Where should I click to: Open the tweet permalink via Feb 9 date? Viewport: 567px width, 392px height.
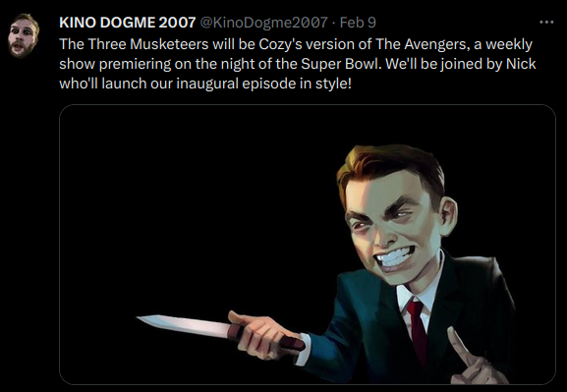[x=358, y=23]
